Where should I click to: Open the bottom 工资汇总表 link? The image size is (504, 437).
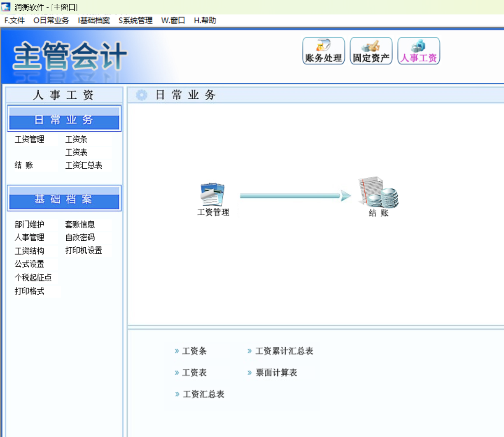(203, 395)
